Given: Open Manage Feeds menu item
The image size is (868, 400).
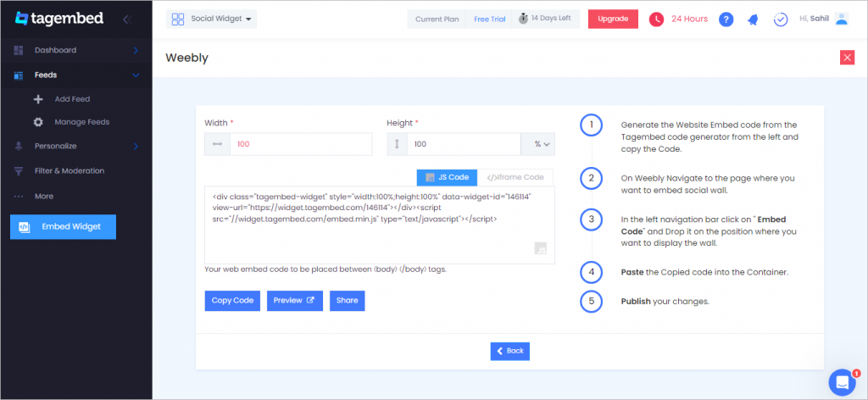Looking at the screenshot, I should pyautogui.click(x=82, y=122).
